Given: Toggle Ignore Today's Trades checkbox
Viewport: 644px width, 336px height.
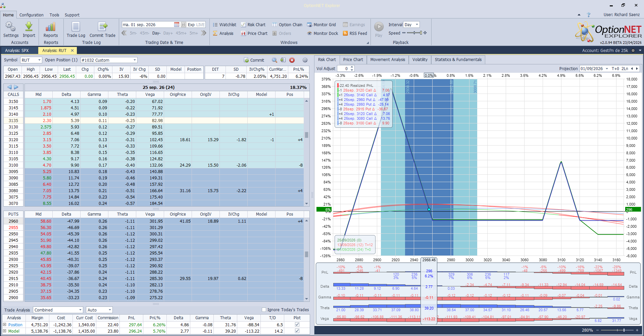Looking at the screenshot, I should 264,310.
